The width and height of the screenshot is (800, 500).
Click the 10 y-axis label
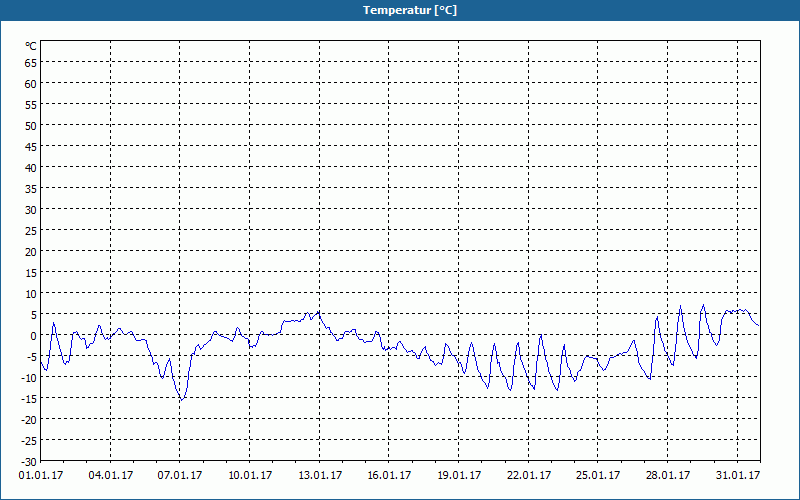[31, 294]
